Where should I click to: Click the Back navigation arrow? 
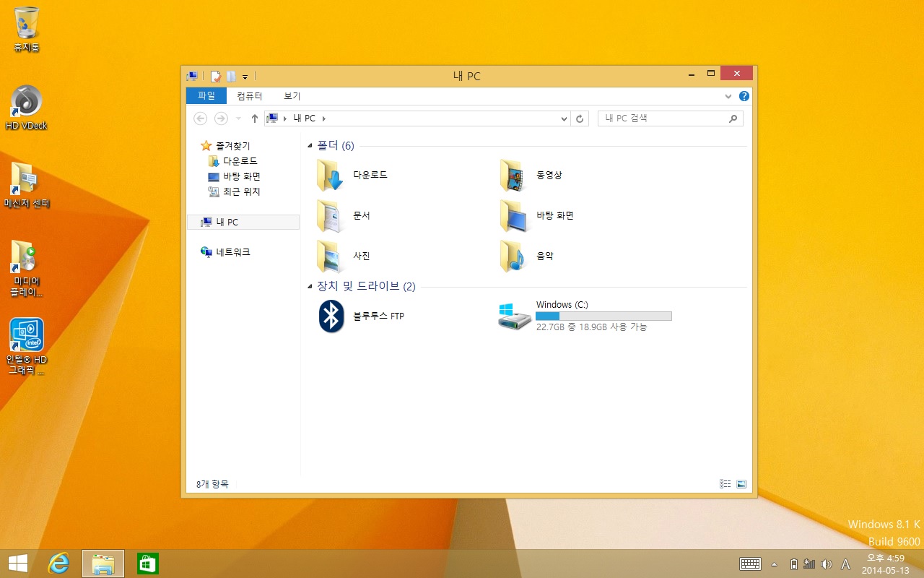pyautogui.click(x=201, y=118)
